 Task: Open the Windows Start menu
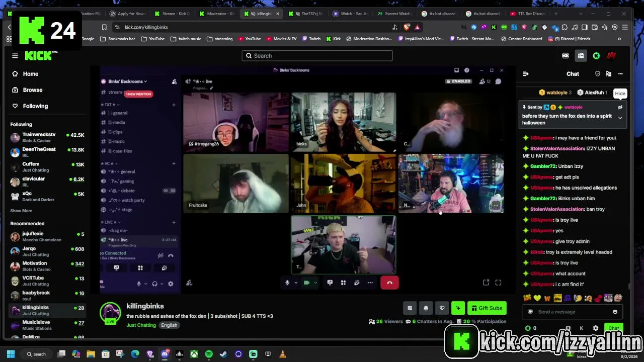click(11, 354)
